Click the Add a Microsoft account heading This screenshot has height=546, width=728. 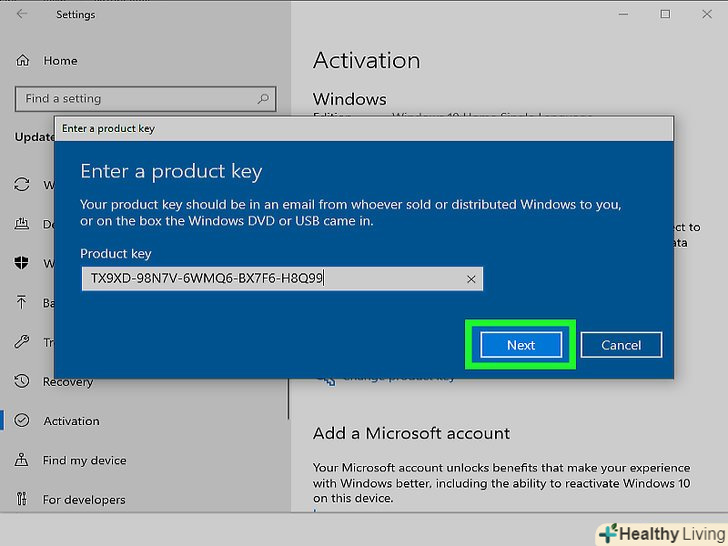click(x=411, y=434)
